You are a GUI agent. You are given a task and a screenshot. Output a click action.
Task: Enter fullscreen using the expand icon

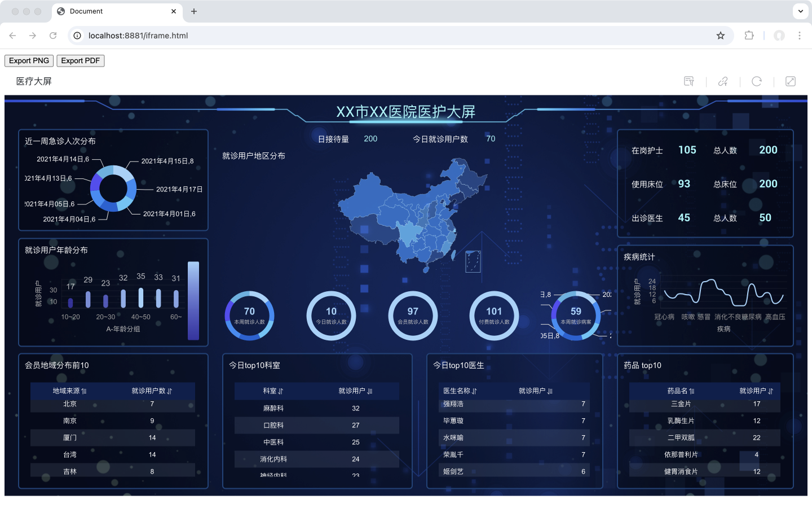[791, 81]
